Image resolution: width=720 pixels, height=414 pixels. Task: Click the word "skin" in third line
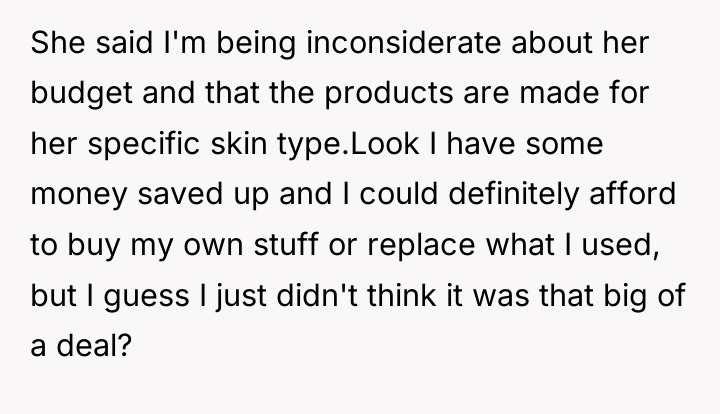239,143
